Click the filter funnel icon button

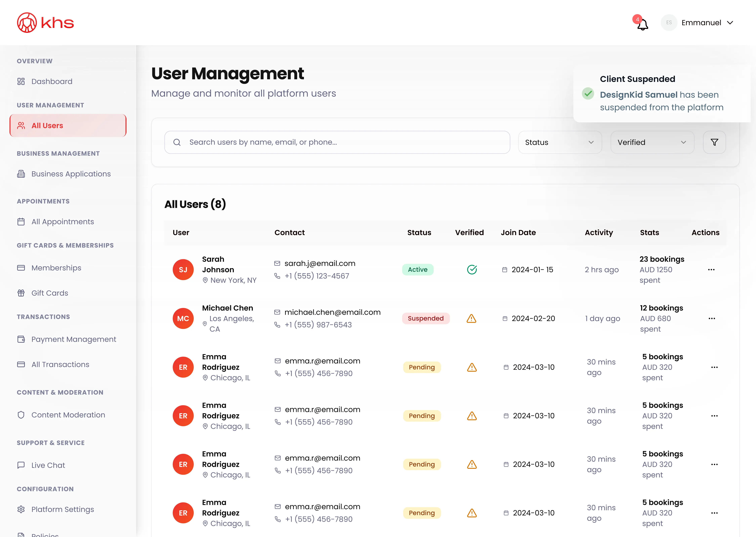point(714,142)
